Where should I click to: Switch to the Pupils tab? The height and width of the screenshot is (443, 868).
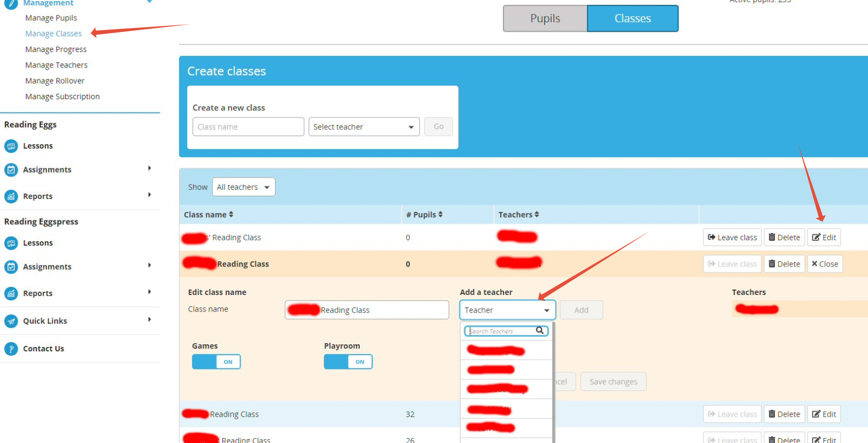pos(545,18)
